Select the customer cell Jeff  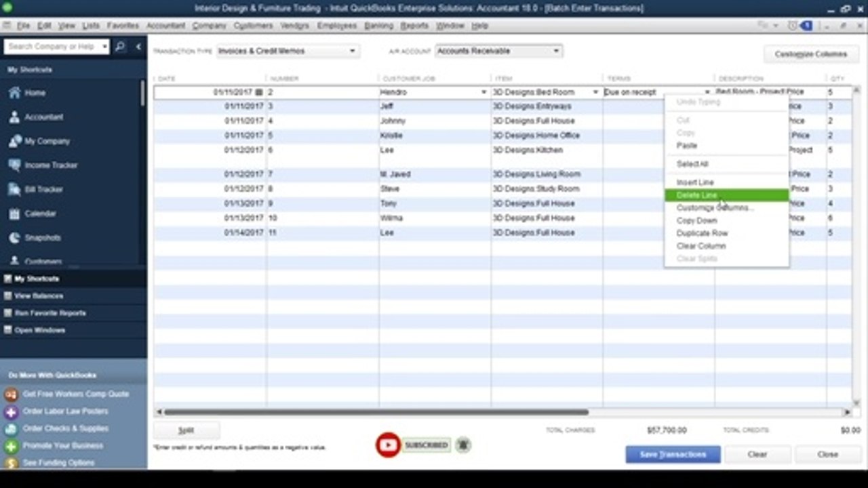click(435, 106)
